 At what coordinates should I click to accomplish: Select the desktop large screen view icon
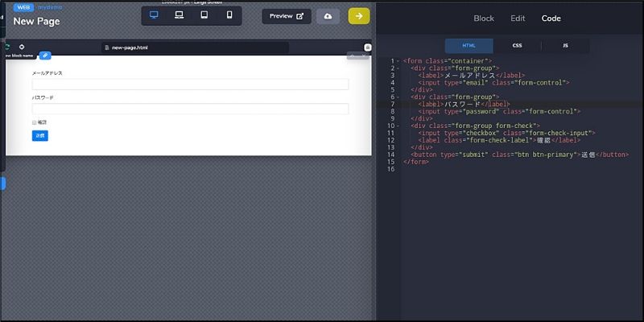coord(154,15)
